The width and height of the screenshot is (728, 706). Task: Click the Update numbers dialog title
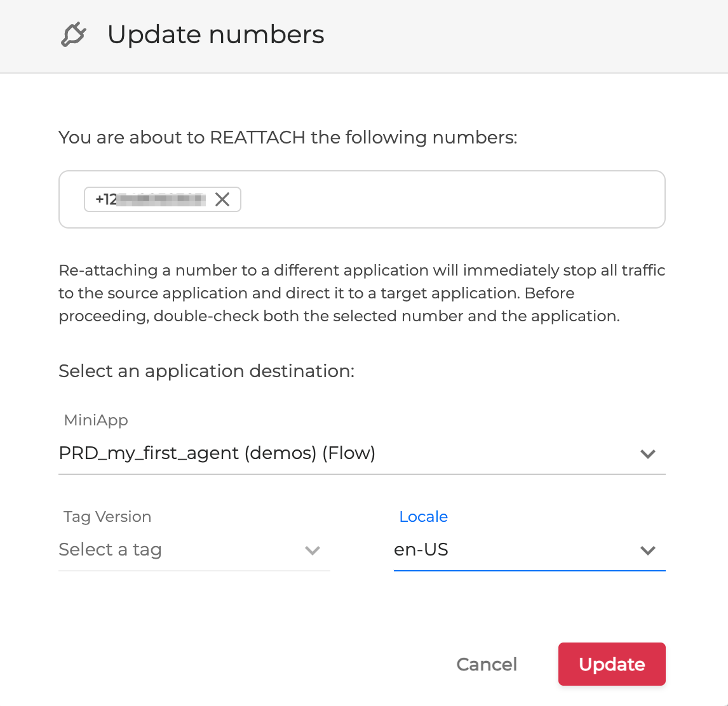pyautogui.click(x=215, y=35)
